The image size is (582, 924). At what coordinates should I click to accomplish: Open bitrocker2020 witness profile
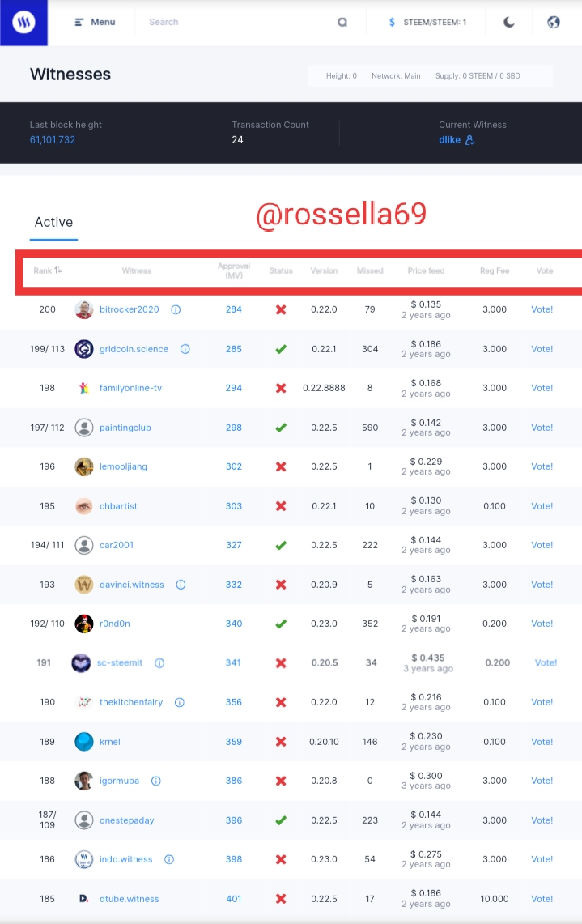(x=129, y=309)
